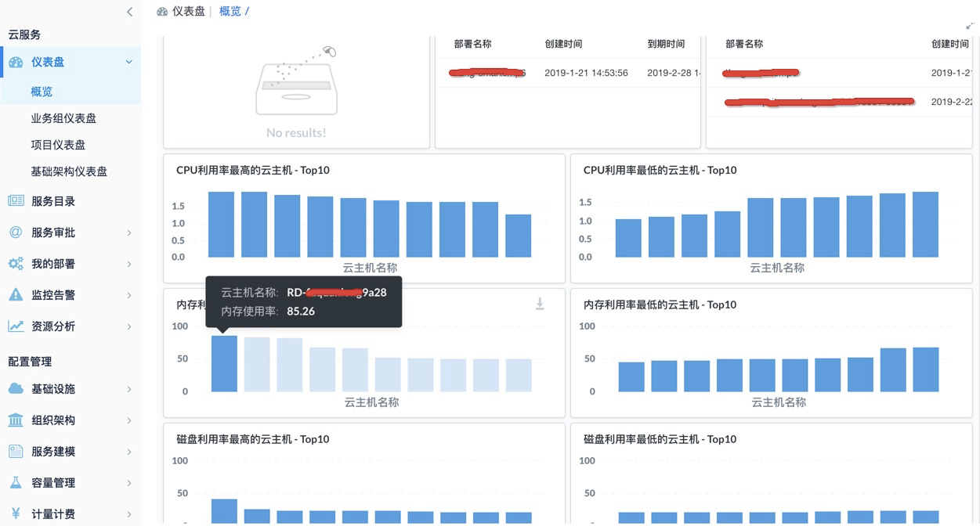The height and width of the screenshot is (526, 980).
Task: Click the breadcrumb dashboard gauge icon
Action: pos(162,12)
